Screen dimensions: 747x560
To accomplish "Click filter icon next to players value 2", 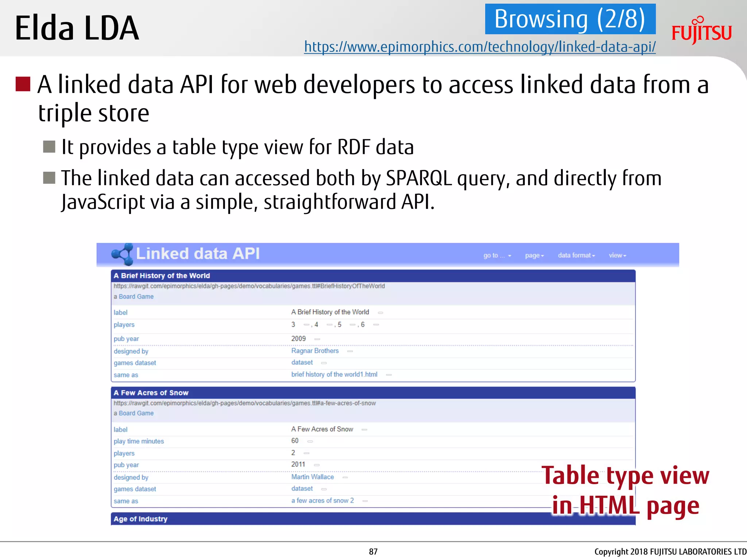I will click(x=306, y=453).
